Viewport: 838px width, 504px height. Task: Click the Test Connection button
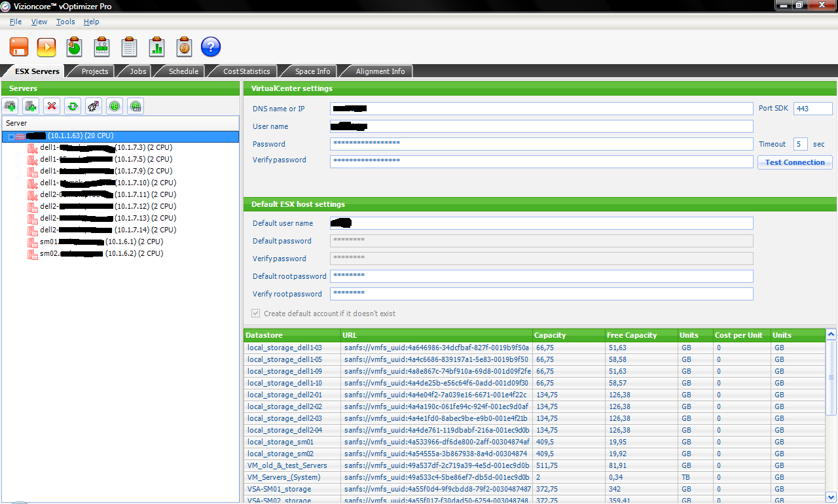tap(795, 162)
